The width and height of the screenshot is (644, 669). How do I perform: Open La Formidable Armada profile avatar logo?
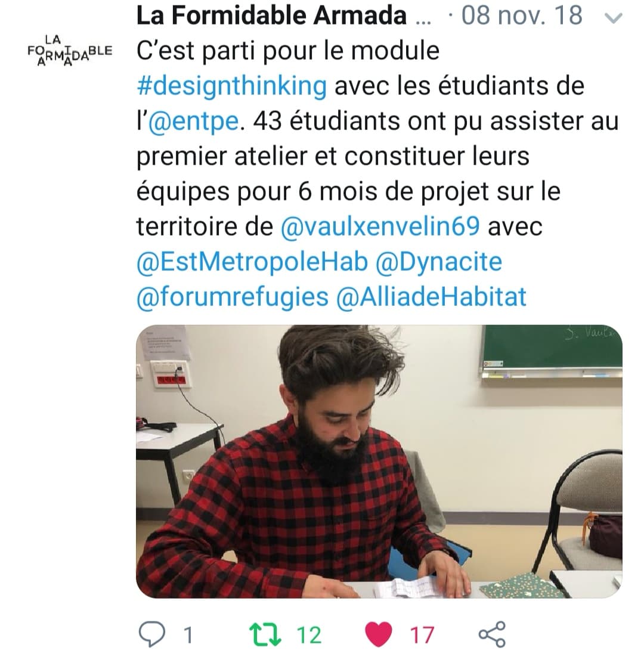70,51
